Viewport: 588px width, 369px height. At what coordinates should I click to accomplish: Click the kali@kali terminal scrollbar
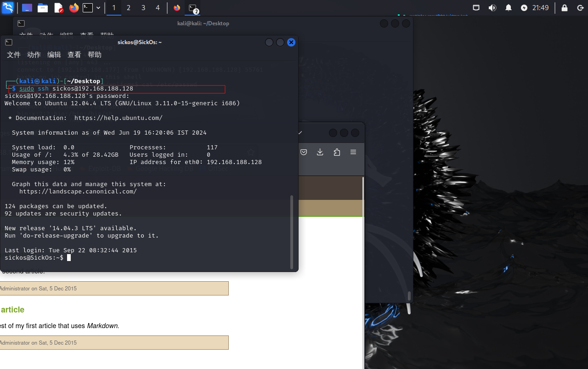point(409,295)
